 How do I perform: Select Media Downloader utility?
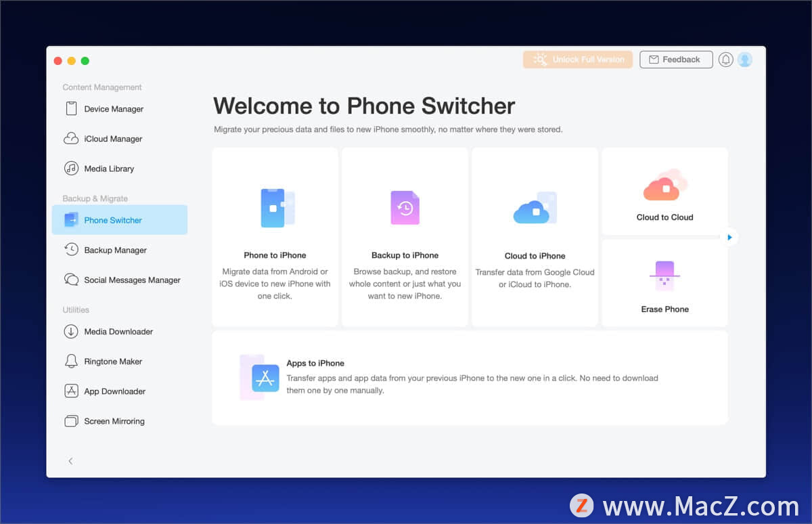coord(120,332)
